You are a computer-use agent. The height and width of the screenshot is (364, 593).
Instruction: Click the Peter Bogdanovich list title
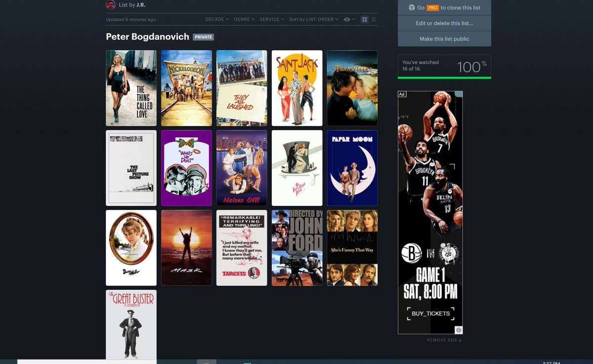(147, 37)
